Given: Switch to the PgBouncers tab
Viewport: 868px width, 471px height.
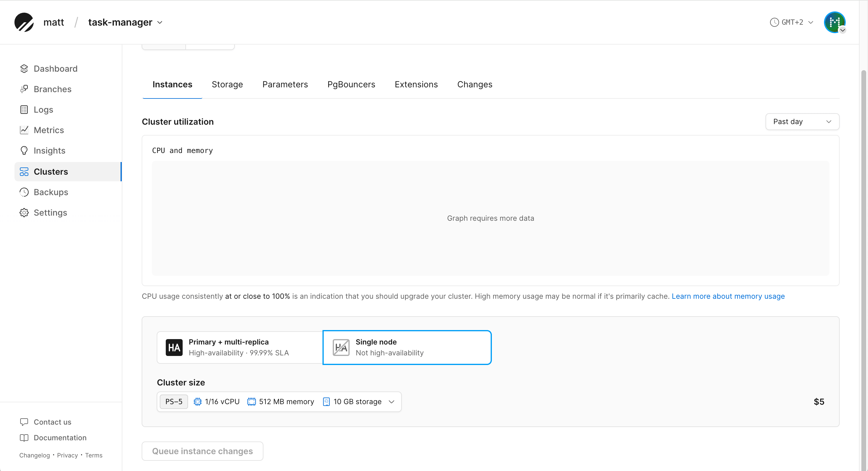Looking at the screenshot, I should 351,85.
